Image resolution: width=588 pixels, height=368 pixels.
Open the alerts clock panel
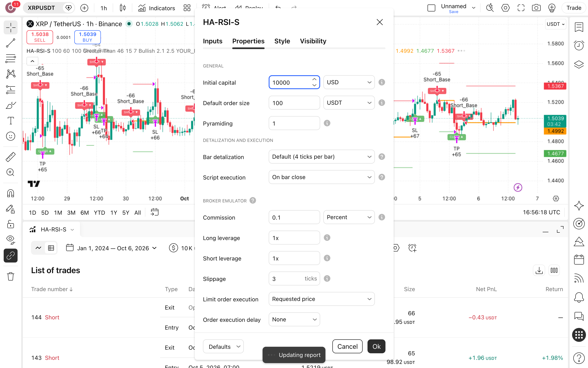579,45
